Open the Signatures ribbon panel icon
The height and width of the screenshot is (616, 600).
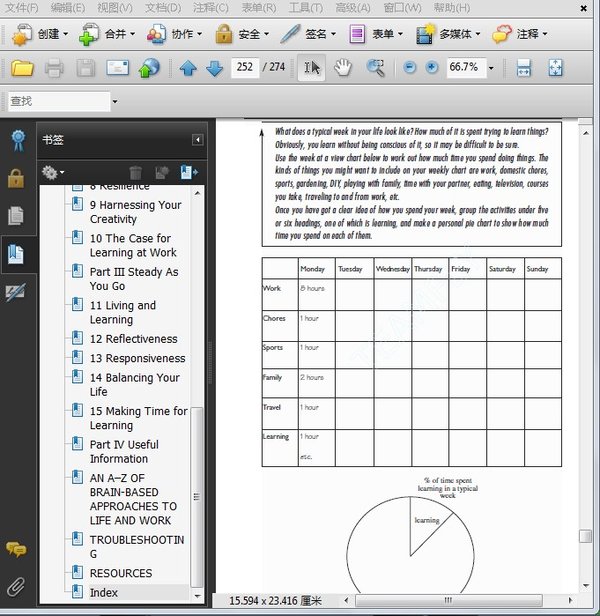[18, 140]
